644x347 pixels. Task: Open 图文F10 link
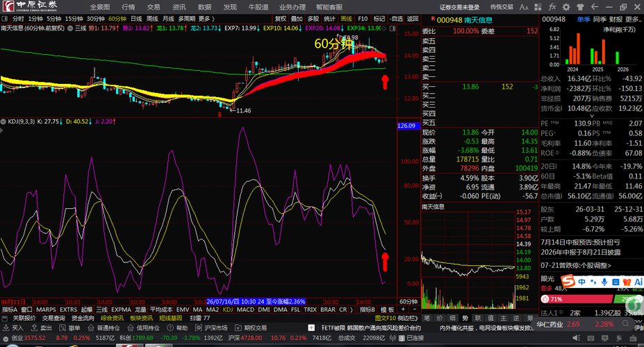pos(386,319)
